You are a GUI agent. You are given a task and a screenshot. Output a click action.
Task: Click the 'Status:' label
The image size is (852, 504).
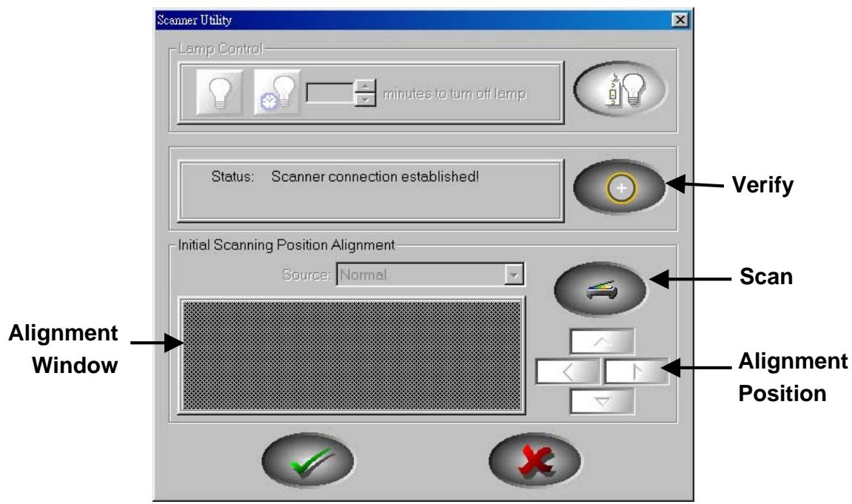click(x=232, y=176)
